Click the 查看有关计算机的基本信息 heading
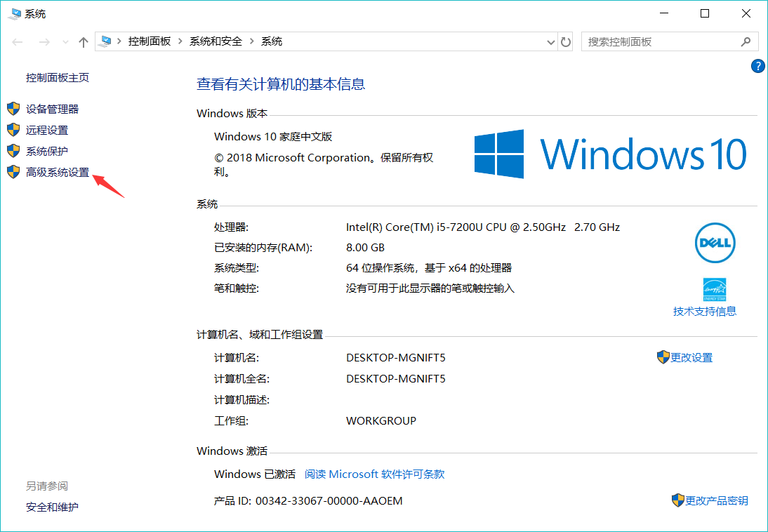The height and width of the screenshot is (532, 768). tap(281, 84)
